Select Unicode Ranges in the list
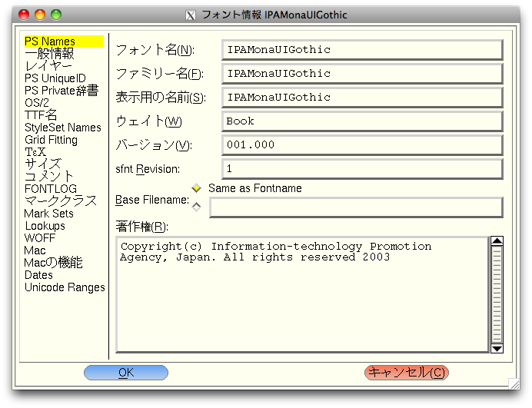This screenshot has height=408, width=532. (x=65, y=287)
